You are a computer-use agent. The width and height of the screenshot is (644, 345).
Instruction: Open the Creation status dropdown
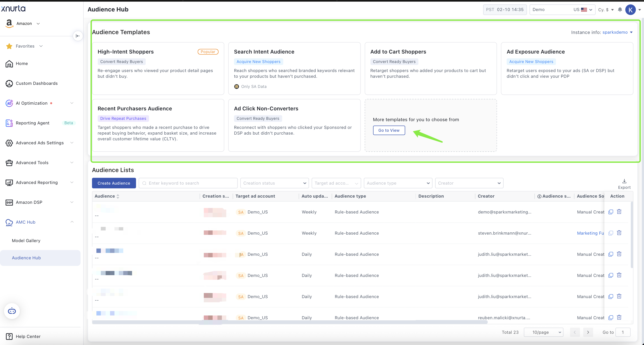pos(274,183)
